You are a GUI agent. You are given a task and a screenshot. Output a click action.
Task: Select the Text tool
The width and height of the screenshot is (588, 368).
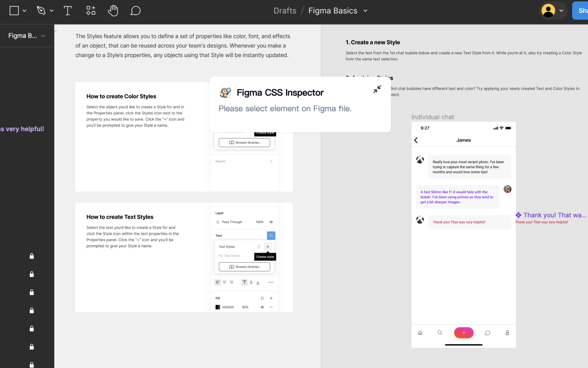(68, 11)
